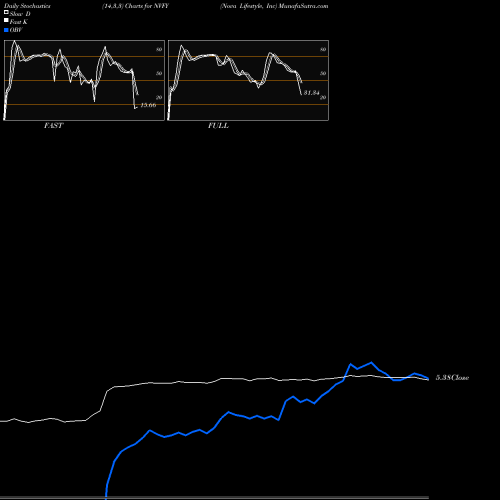Click the 'OBV' legend label
The width and height of the screenshot is (500, 500).
16,30
